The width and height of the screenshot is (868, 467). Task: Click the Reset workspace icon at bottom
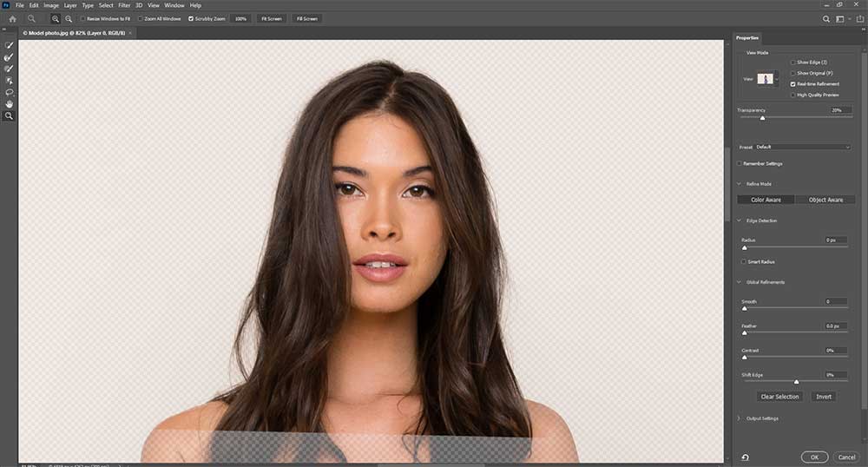[745, 457]
